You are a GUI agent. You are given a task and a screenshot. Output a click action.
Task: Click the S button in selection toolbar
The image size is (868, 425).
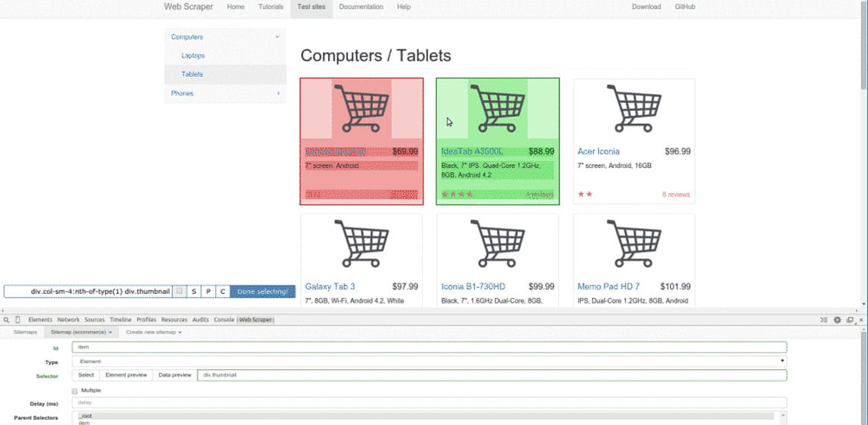193,292
